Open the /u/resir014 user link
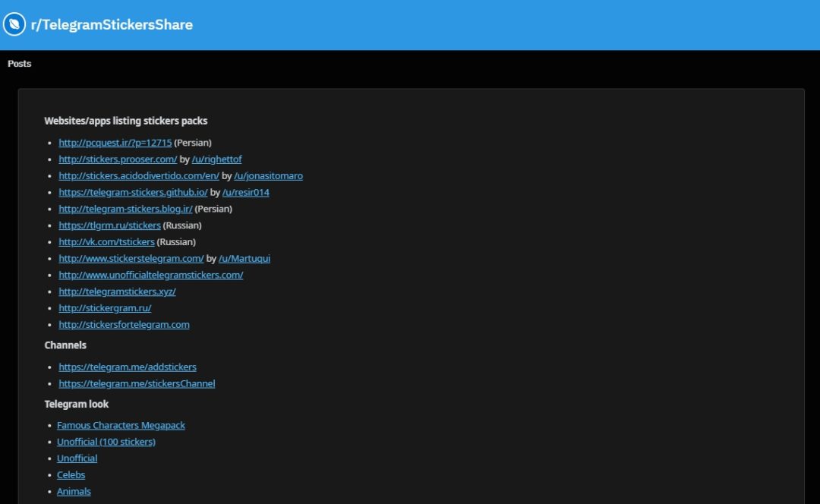Screen dimensions: 820x504 [246, 193]
